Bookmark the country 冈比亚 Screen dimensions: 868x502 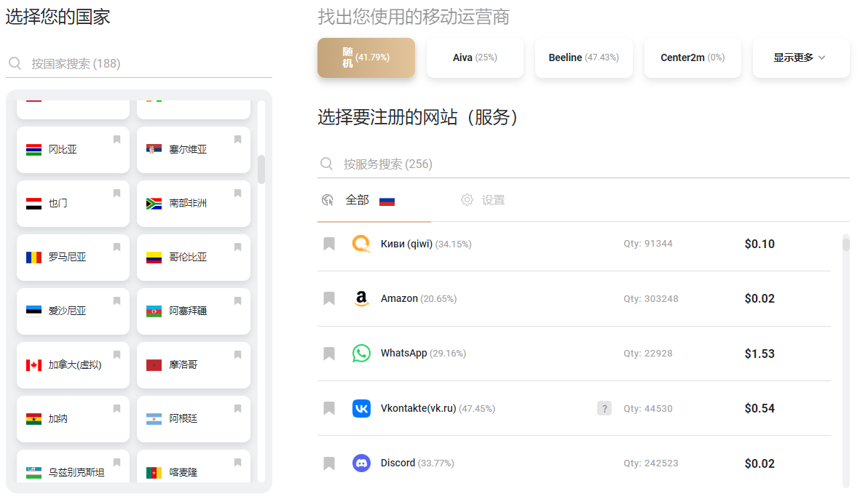click(117, 139)
